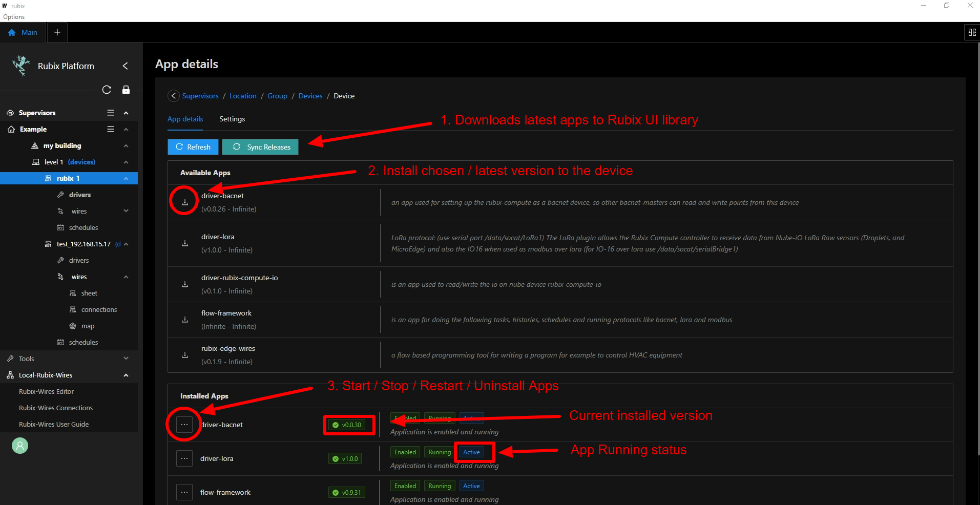Open the Example list menu icon
The height and width of the screenshot is (505, 980).
(x=111, y=129)
